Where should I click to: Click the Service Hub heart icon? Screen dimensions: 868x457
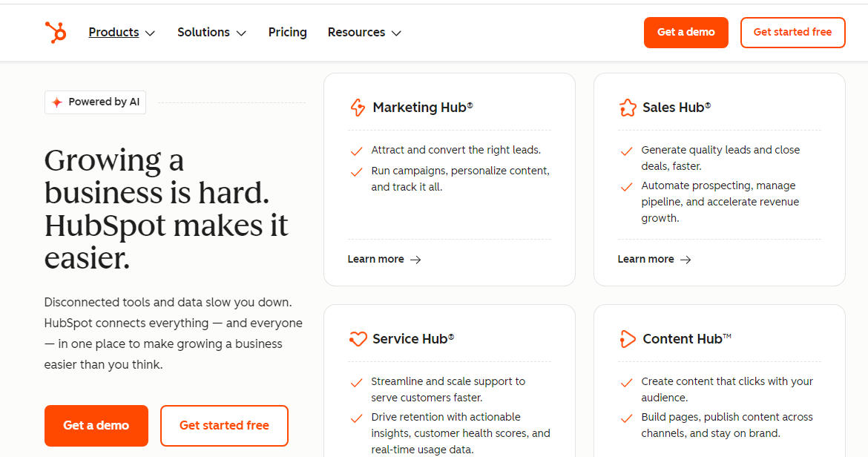(x=358, y=339)
